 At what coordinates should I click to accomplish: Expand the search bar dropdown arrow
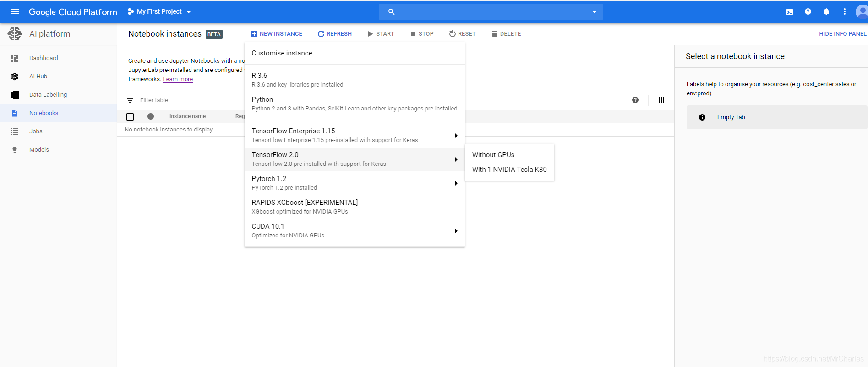[x=595, y=12]
